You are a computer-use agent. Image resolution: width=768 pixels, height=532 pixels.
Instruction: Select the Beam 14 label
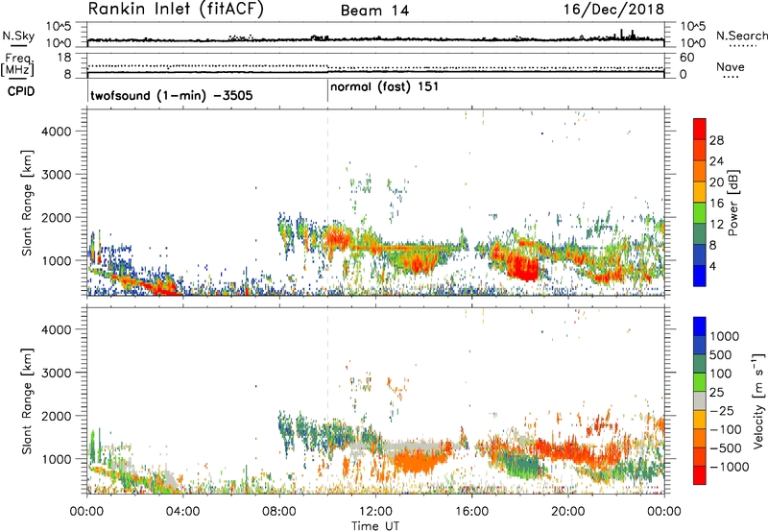tap(374, 11)
